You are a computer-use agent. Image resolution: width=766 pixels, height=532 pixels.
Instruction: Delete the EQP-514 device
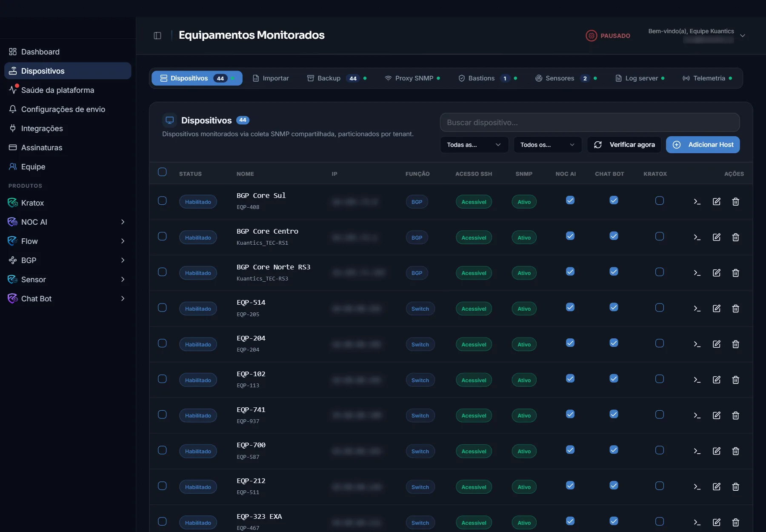pos(735,309)
